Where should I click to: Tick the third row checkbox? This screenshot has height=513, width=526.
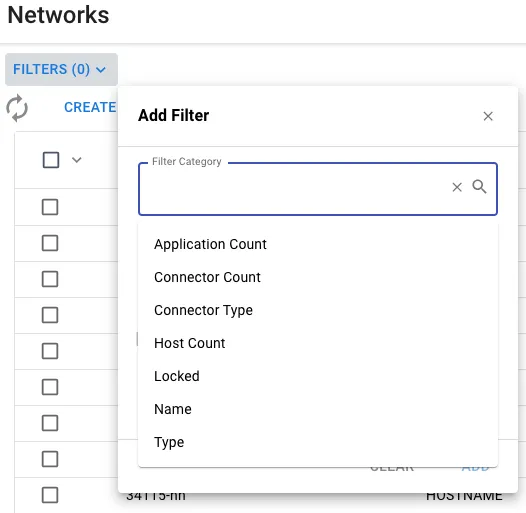[x=50, y=279]
